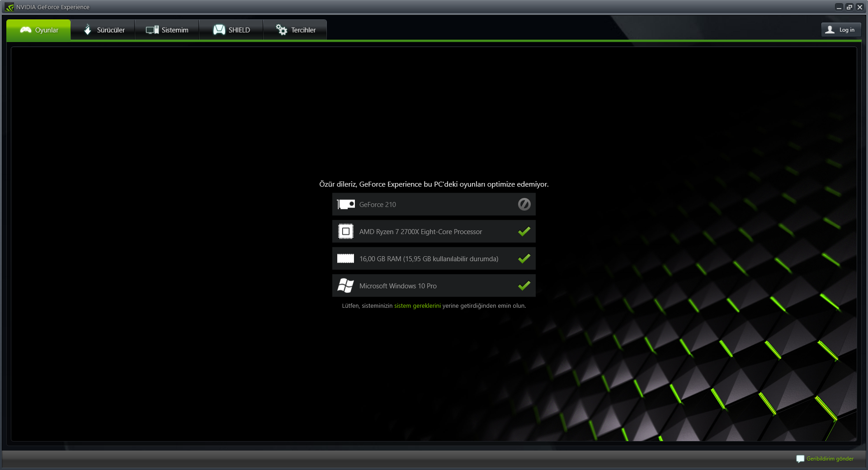Click the graphics card icon beside GeForce 210
This screenshot has height=470, width=868.
pos(346,205)
